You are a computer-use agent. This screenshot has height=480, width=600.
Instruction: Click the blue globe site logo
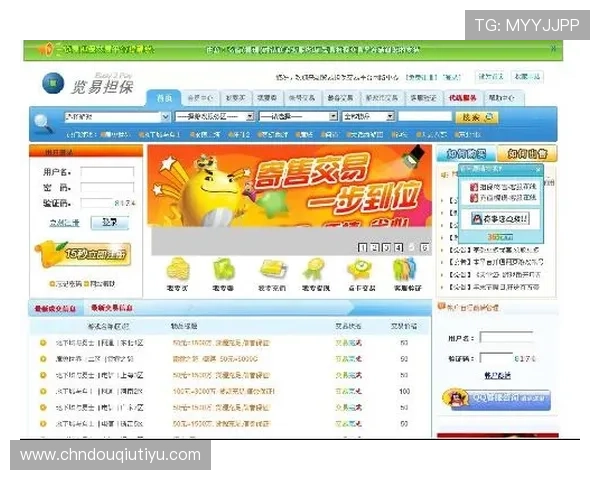point(53,83)
